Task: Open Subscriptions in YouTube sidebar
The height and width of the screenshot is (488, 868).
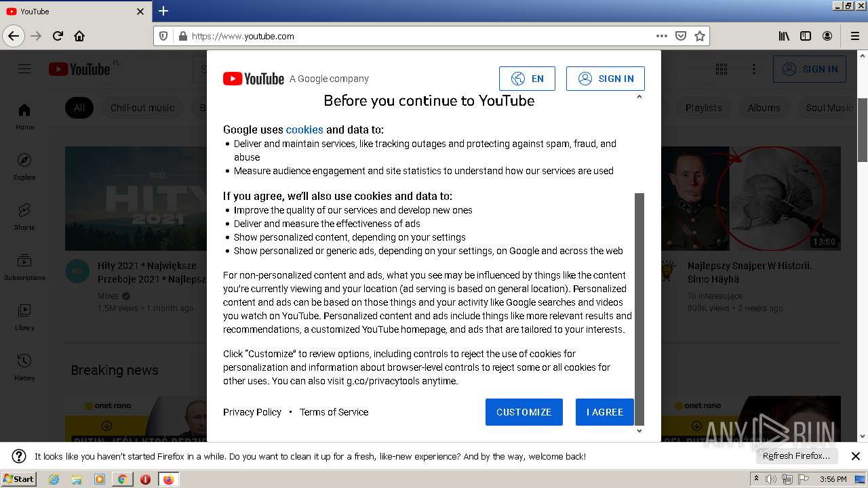Action: tap(24, 266)
